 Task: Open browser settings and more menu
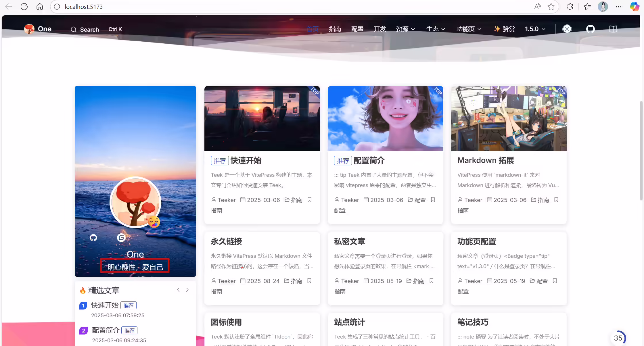point(619,7)
